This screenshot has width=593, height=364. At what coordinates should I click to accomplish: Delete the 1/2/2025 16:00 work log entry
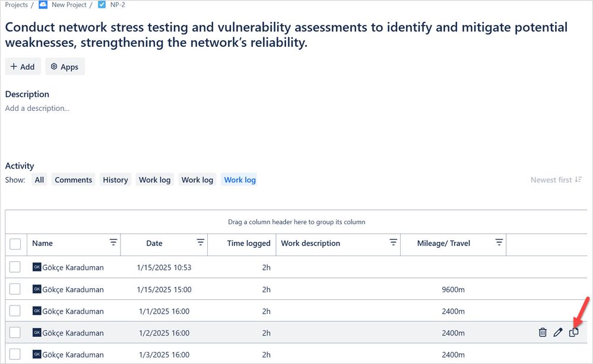[543, 332]
